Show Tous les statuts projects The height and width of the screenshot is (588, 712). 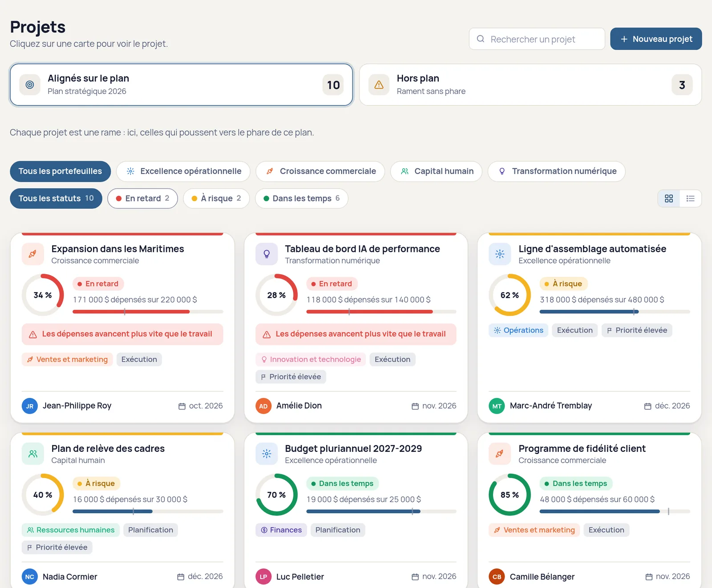56,199
